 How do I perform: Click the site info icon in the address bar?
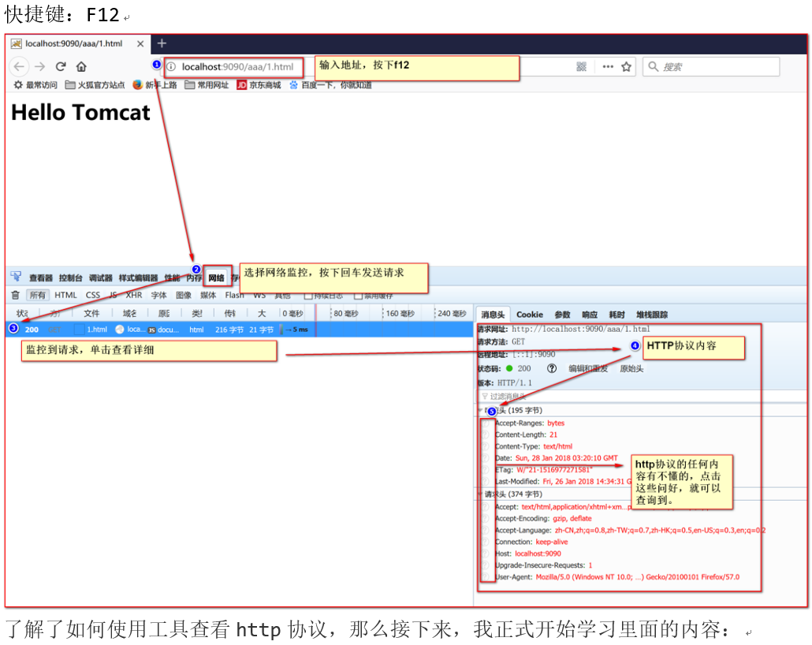pos(171,67)
